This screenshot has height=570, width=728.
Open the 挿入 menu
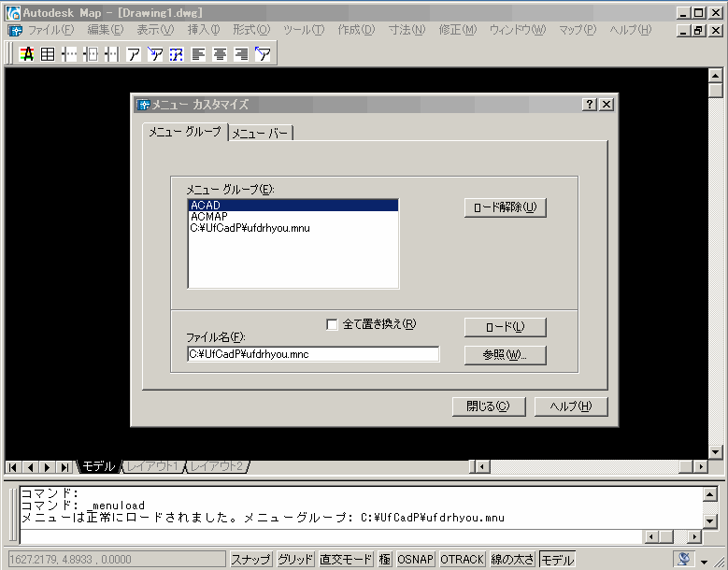click(x=204, y=30)
